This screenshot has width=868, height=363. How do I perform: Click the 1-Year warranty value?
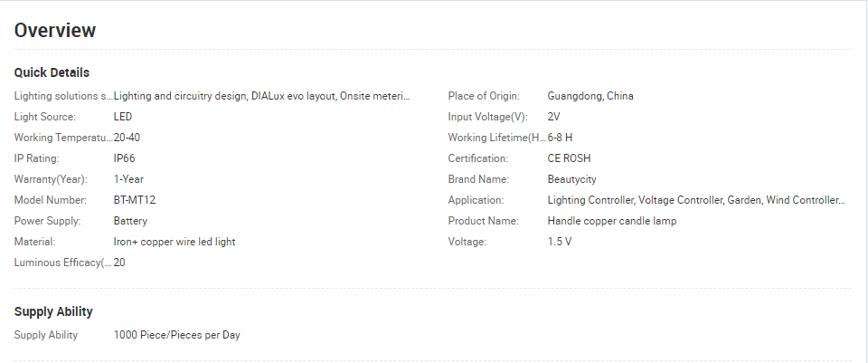[x=128, y=179]
